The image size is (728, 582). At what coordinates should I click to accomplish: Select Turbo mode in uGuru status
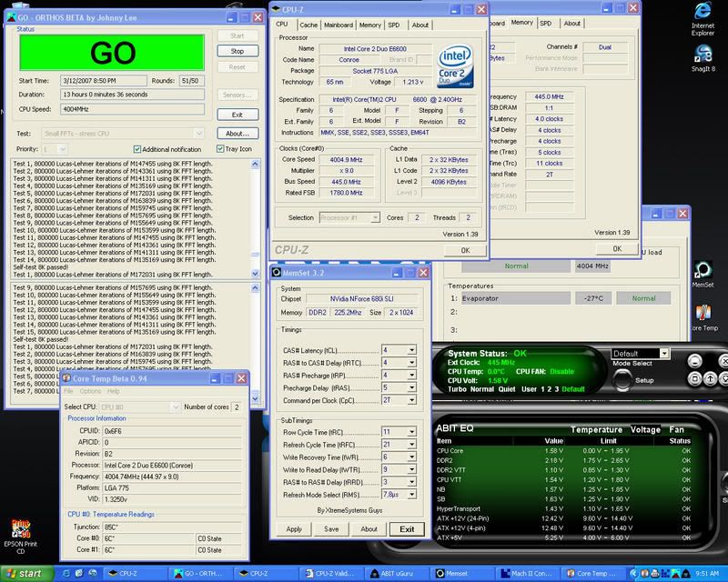(x=458, y=389)
